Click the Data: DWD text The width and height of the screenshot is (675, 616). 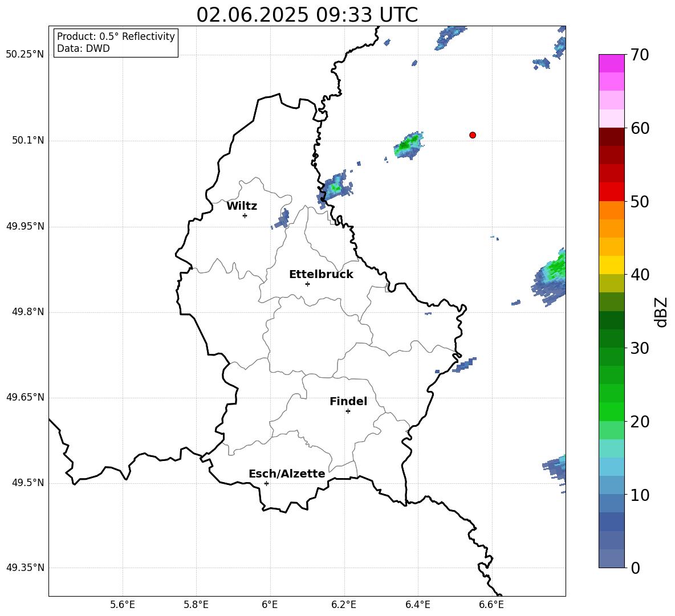[x=83, y=48]
